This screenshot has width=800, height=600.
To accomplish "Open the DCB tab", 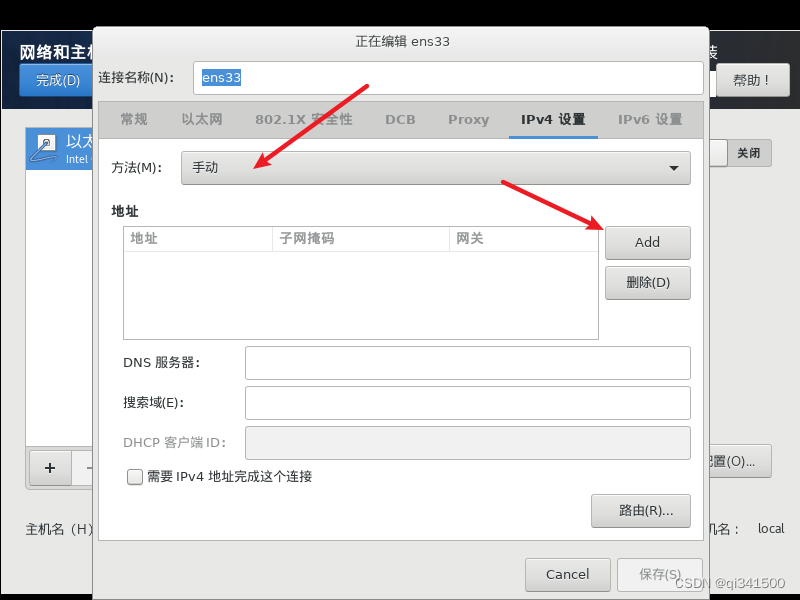I will [400, 119].
